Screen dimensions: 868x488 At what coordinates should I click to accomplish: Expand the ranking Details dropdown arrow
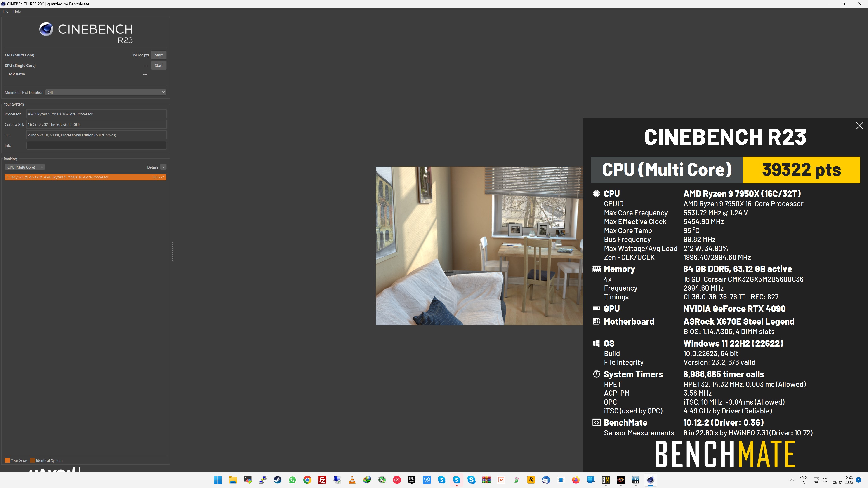pos(163,167)
